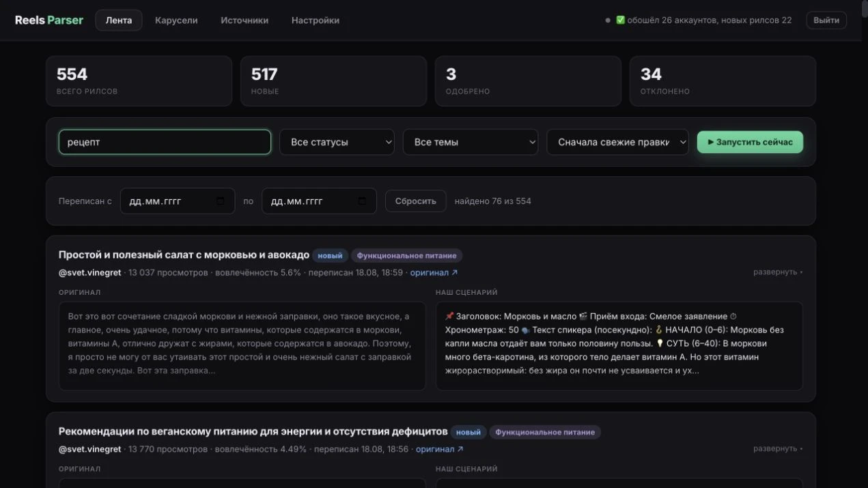This screenshot has width=868, height=488.
Task: Click the Reels Parser logo
Action: pyautogui.click(x=49, y=20)
